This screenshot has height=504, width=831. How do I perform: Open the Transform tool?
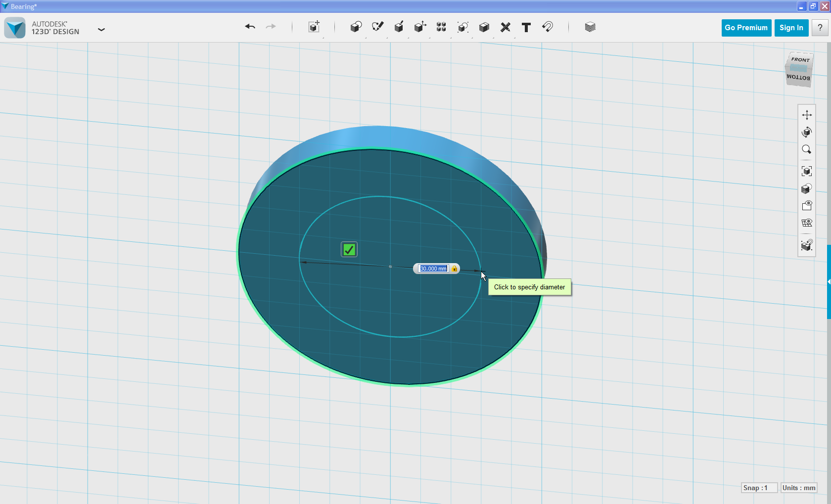coord(314,27)
